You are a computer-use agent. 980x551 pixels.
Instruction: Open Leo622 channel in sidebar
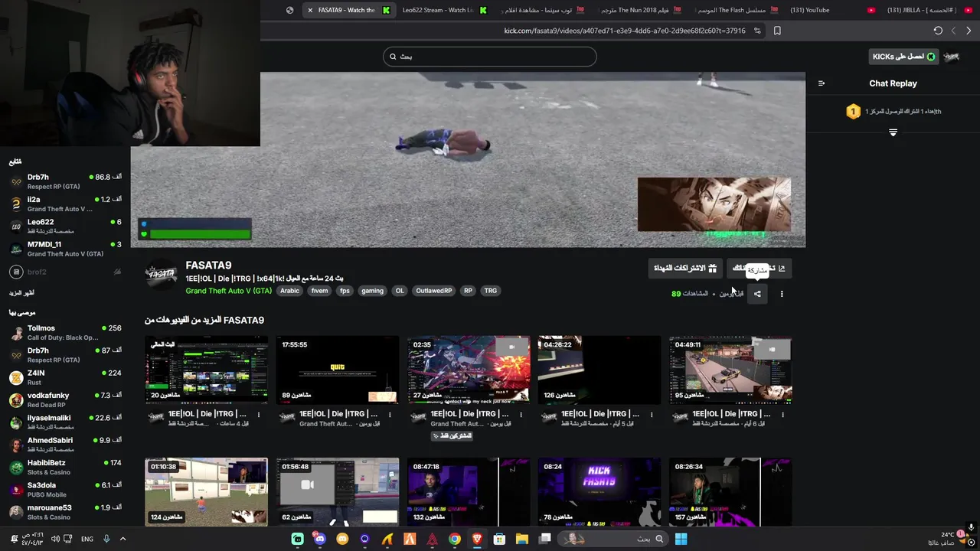coord(65,227)
